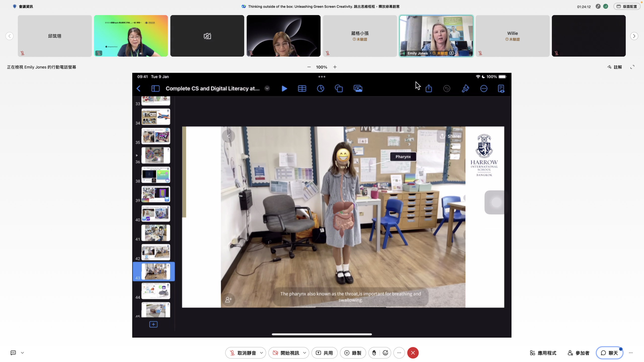Viewport: 644px width, 362px height.
Task: Open the 參加者 participants panel
Action: pyautogui.click(x=578, y=353)
